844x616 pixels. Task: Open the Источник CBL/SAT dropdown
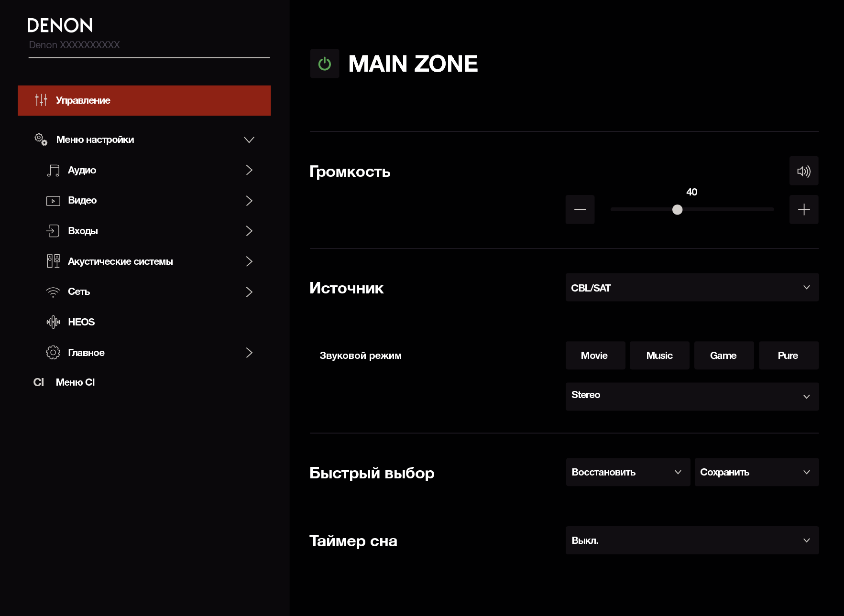tap(691, 288)
